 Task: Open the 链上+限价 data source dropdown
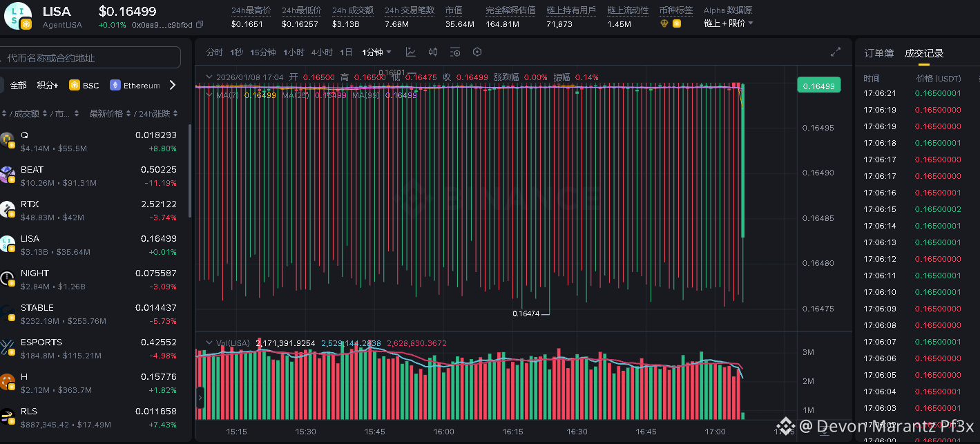(728, 23)
